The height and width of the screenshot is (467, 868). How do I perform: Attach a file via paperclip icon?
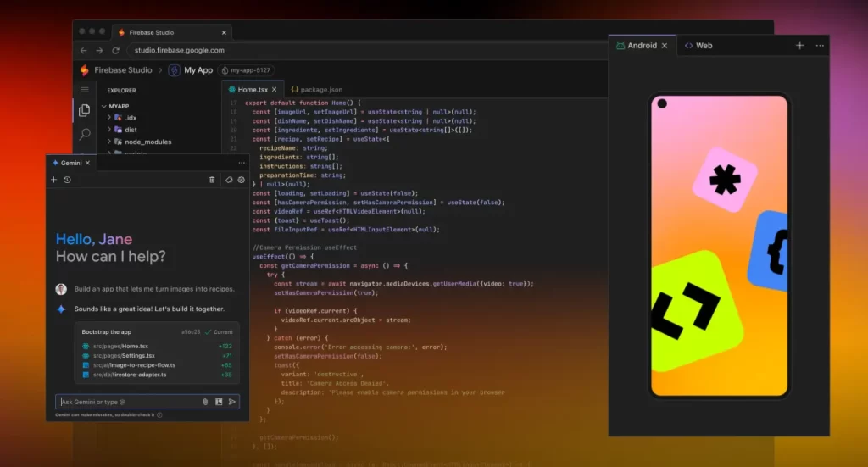click(x=205, y=402)
